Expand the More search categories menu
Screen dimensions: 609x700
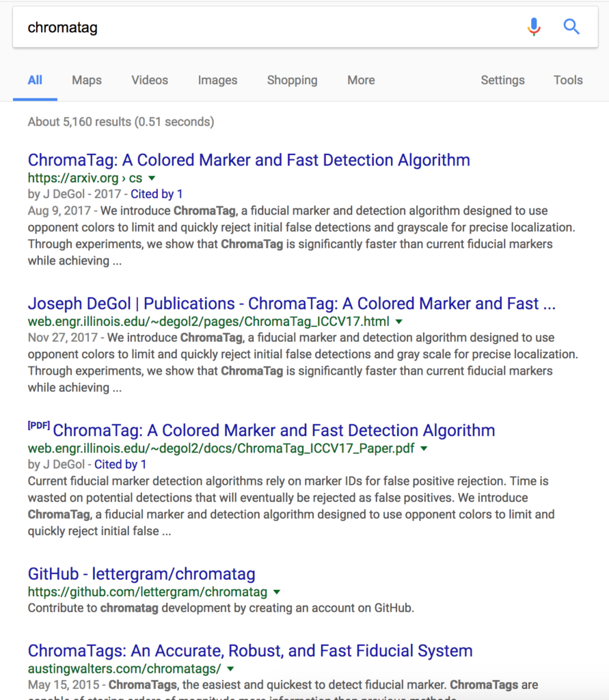361,81
